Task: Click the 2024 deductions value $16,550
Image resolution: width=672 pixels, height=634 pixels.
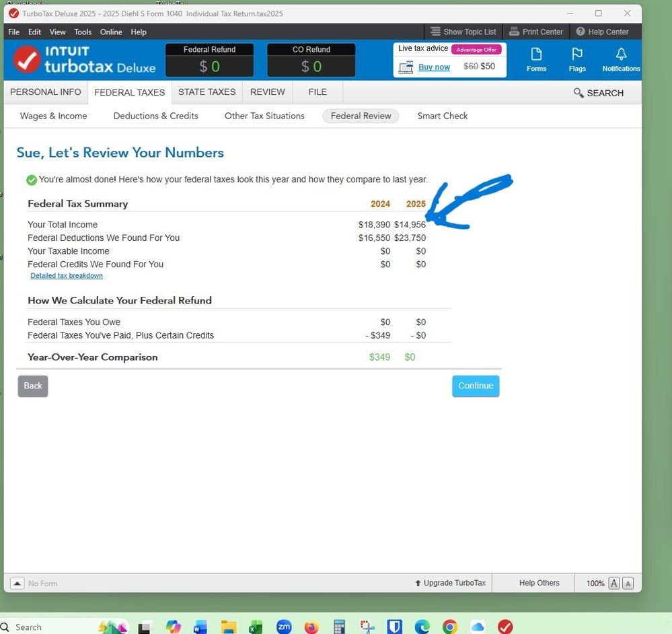Action: [x=374, y=238]
